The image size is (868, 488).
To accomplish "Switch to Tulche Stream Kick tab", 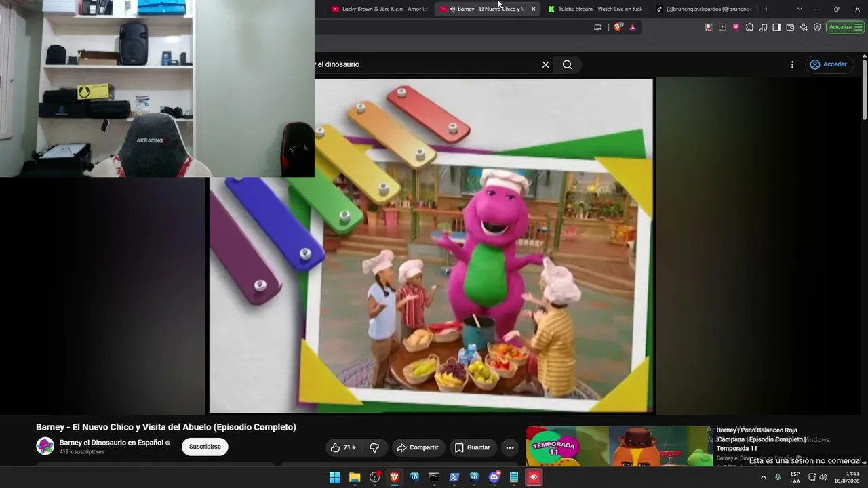I will (x=596, y=9).
